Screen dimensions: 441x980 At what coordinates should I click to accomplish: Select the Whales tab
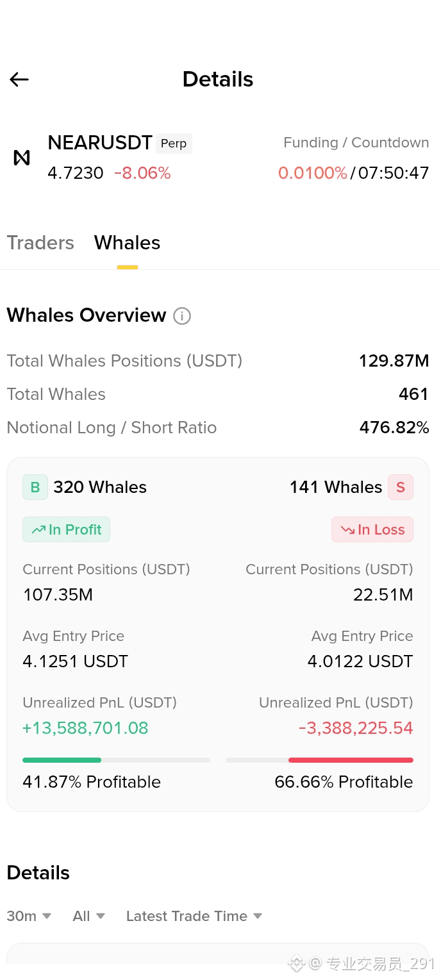[x=127, y=243]
